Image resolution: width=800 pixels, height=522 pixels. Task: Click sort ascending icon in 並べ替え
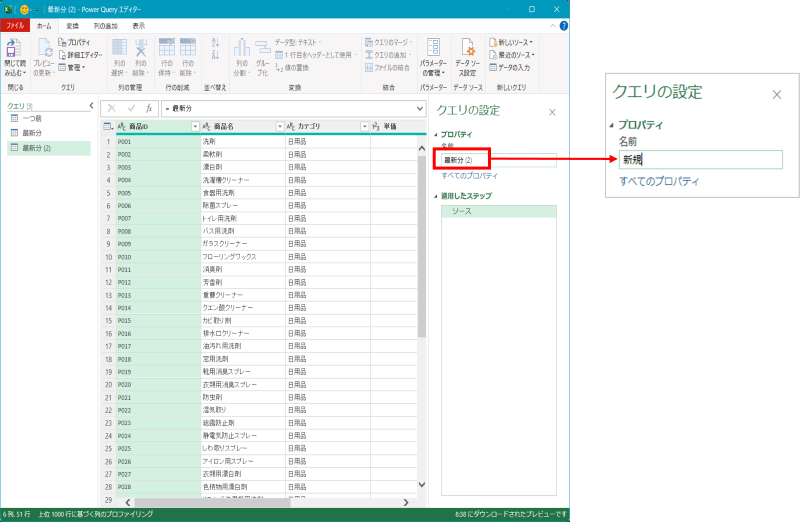tap(215, 43)
